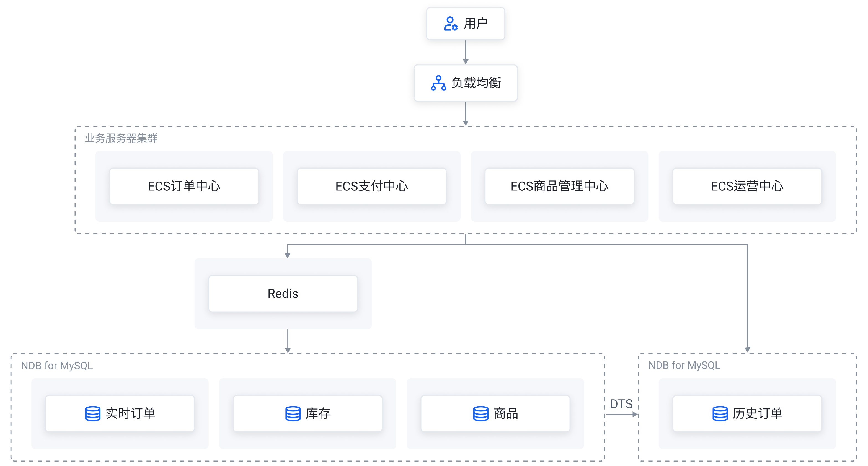The height and width of the screenshot is (466, 868).
Task: Click the right NDB for MySQL title
Action: point(684,365)
